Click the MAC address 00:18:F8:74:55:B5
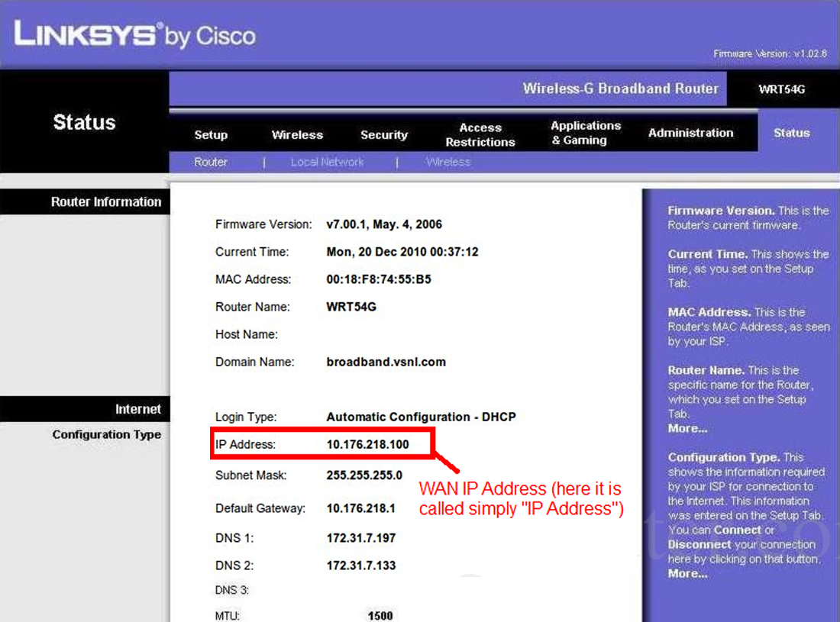 click(x=379, y=279)
